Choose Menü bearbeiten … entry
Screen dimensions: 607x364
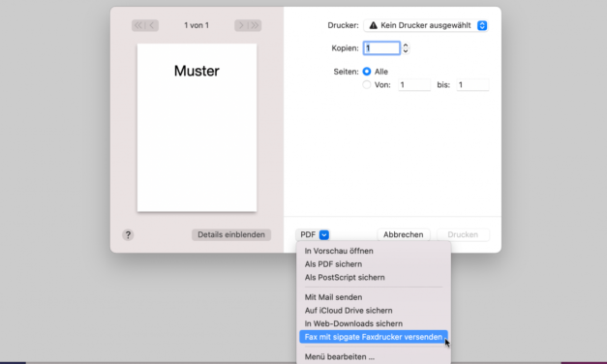tap(374, 357)
